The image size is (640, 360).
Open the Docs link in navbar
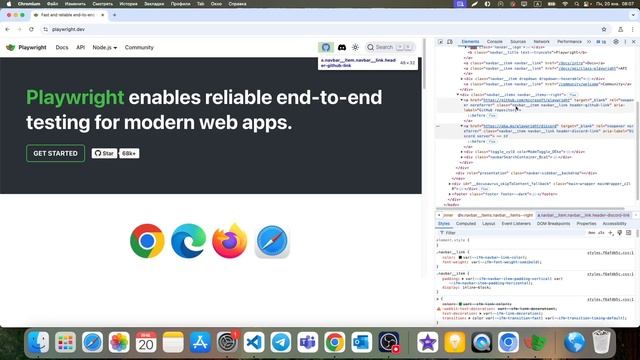(x=62, y=47)
